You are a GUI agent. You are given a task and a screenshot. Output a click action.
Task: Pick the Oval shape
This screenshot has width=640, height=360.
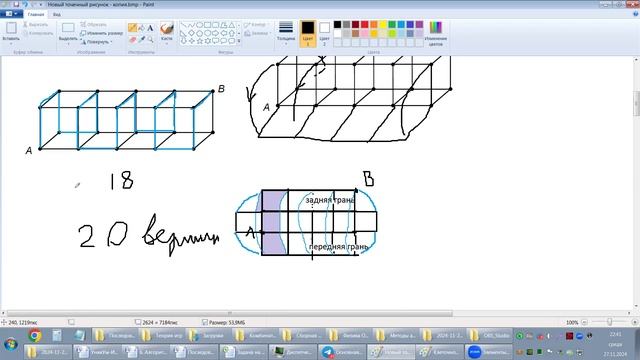point(200,25)
